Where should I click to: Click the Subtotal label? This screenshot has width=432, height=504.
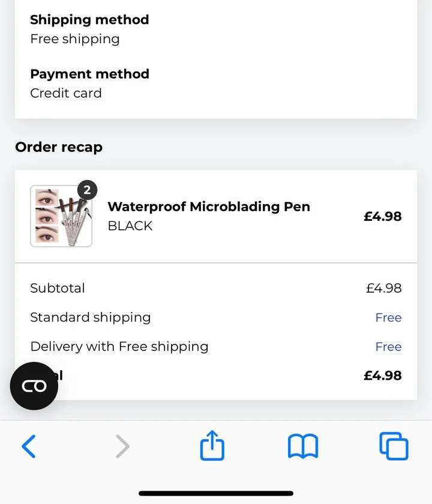[58, 288]
